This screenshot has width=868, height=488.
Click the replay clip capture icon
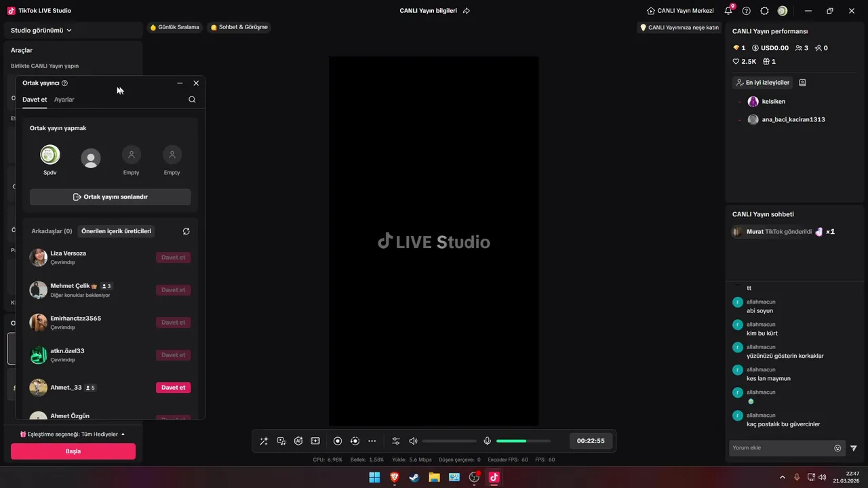tap(355, 441)
